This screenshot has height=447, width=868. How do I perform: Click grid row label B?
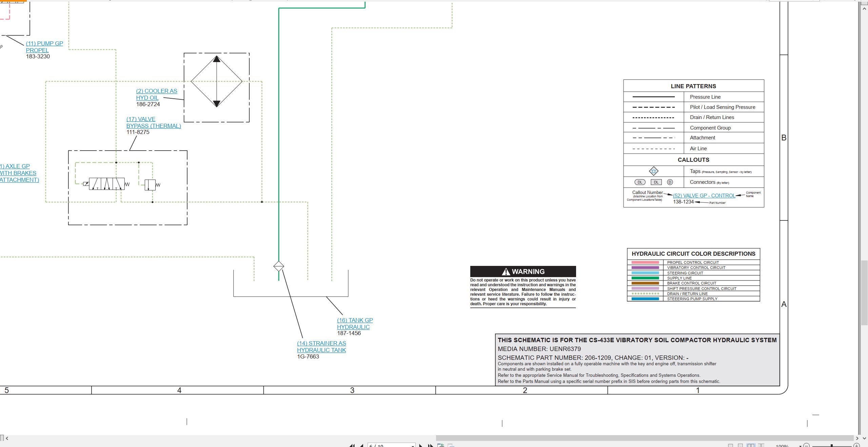tap(784, 138)
